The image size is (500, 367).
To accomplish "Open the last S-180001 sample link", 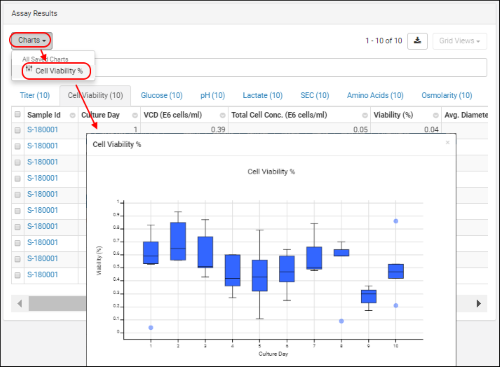I will coord(43,275).
